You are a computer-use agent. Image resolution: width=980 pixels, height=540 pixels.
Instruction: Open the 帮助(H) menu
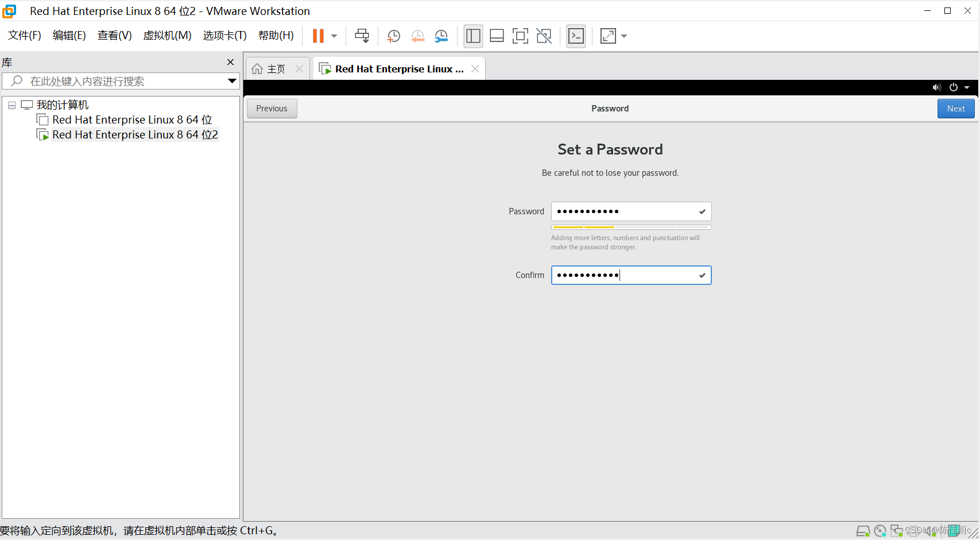pyautogui.click(x=276, y=36)
